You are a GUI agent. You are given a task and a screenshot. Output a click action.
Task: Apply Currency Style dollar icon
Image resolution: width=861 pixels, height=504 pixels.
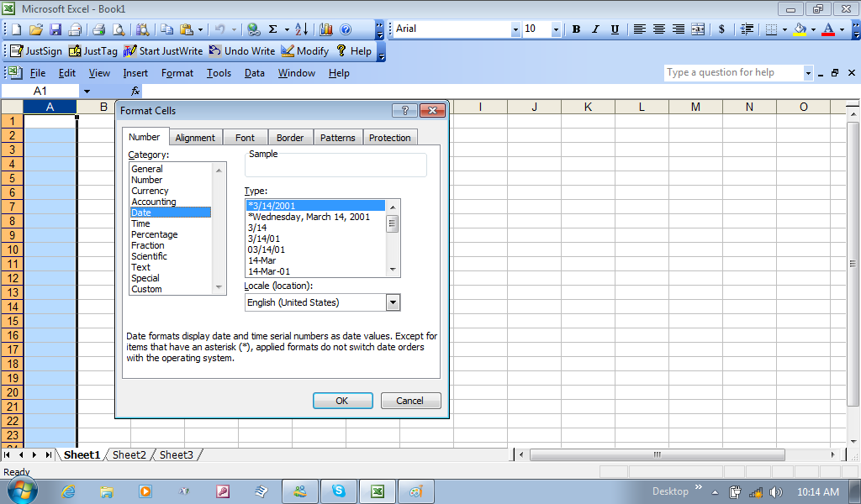(x=721, y=29)
